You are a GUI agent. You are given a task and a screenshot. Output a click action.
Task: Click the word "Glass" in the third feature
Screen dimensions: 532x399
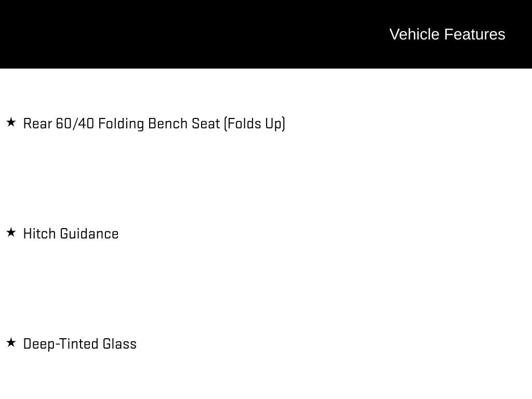pyautogui.click(x=119, y=344)
